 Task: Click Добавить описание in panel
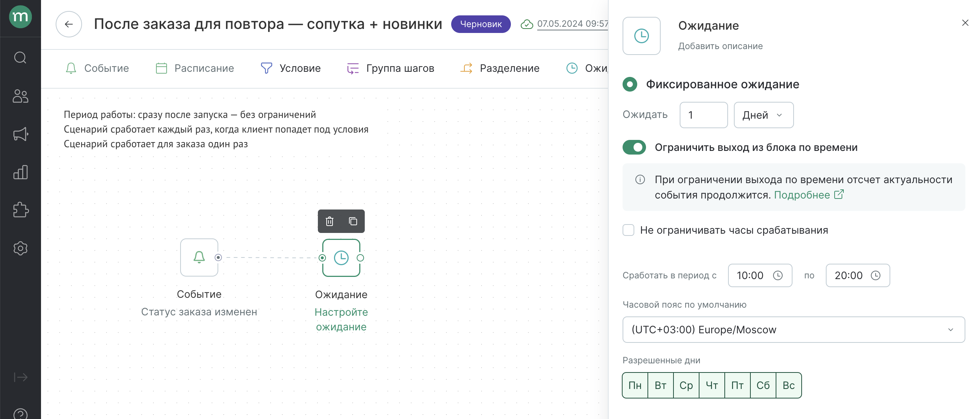click(x=720, y=46)
